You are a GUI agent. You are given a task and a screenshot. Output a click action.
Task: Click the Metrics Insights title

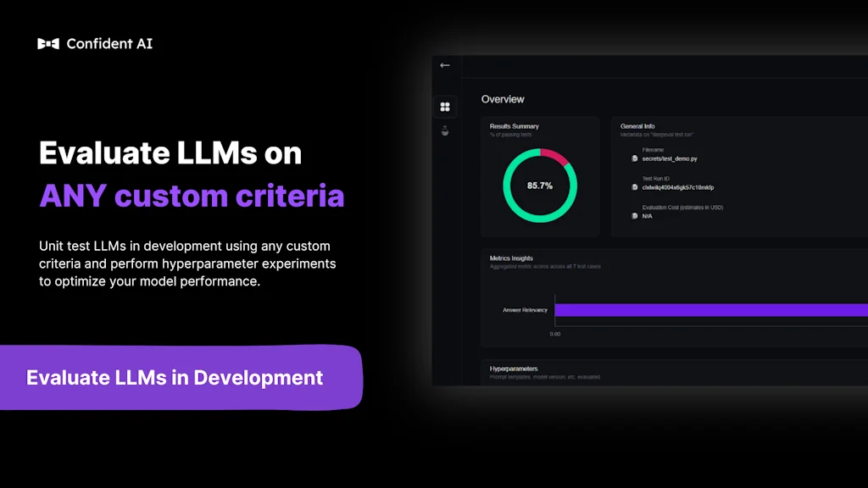(x=511, y=258)
